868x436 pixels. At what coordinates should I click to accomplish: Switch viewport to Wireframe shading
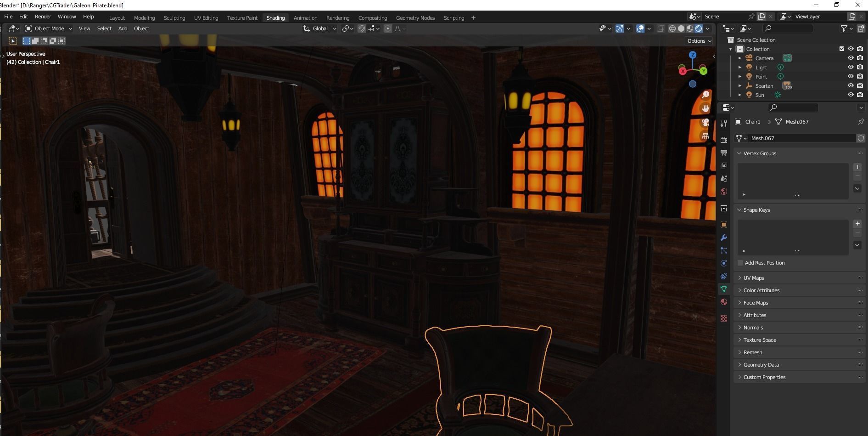point(672,28)
